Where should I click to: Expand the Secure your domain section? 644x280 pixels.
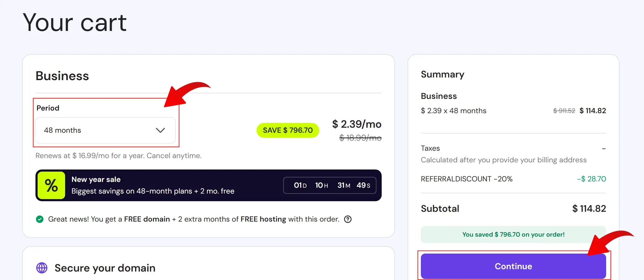coord(105,268)
